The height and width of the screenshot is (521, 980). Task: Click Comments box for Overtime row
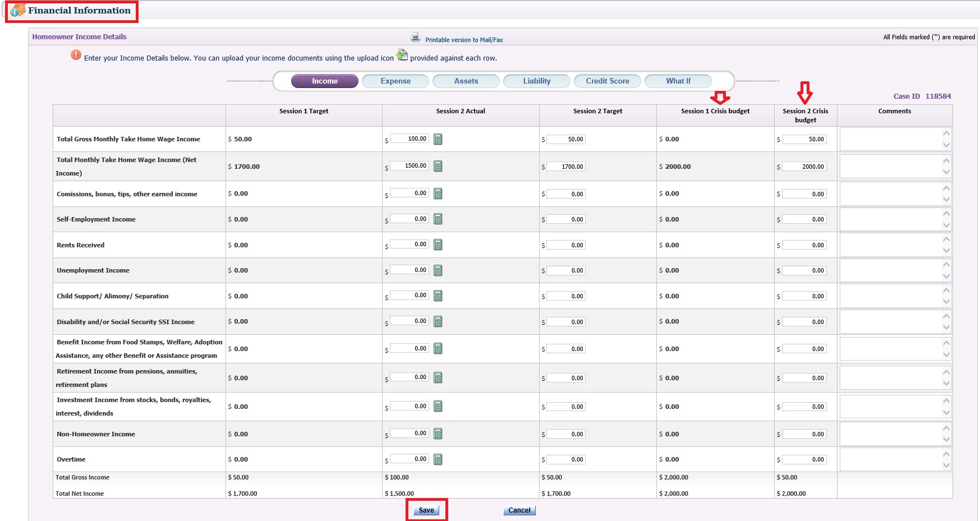coord(895,459)
